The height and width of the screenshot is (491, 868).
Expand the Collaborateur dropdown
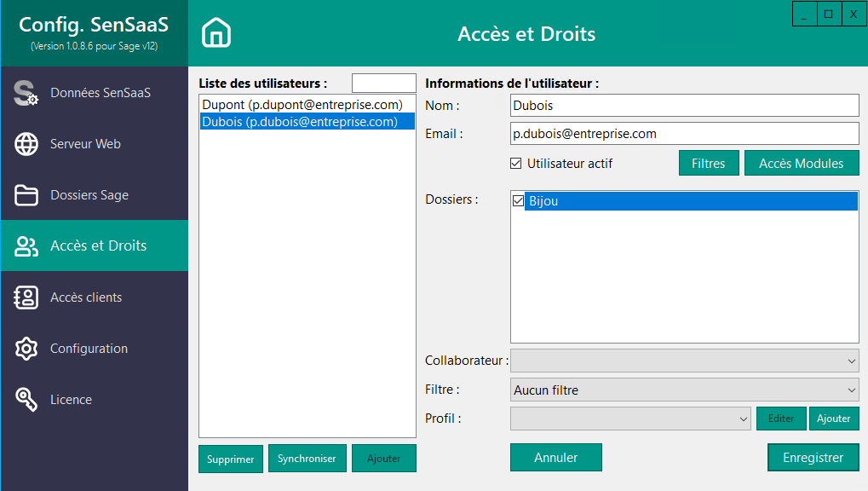(x=684, y=361)
